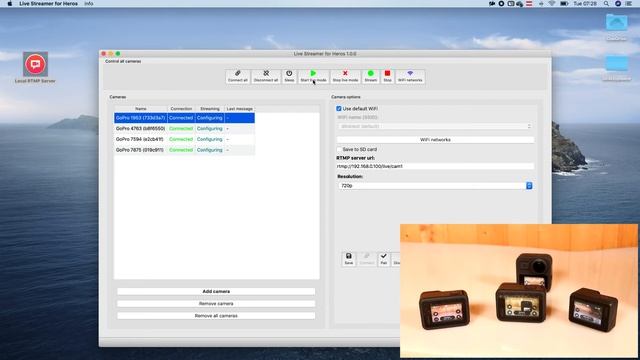Sort by Last message column header
The image size is (640, 360).
coord(240,109)
